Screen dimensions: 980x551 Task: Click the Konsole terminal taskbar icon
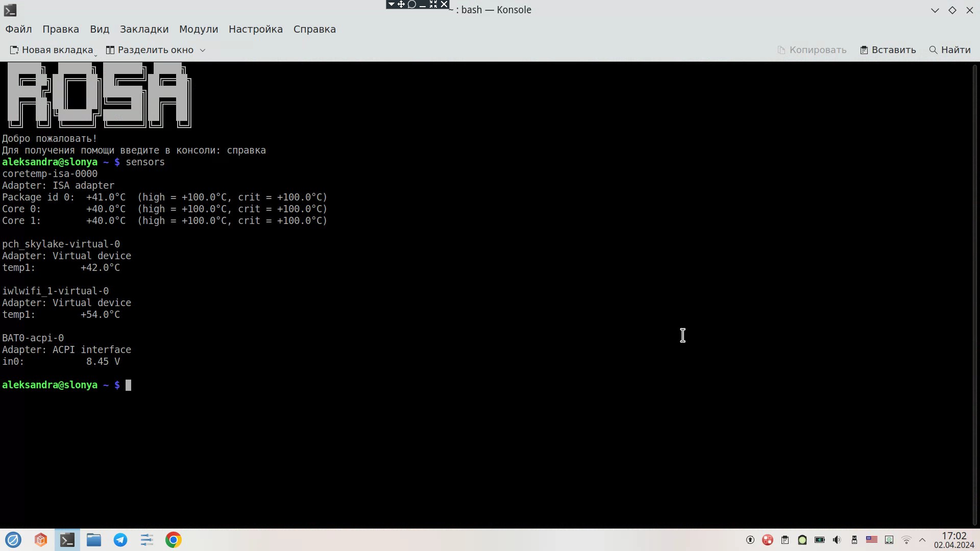click(x=67, y=540)
